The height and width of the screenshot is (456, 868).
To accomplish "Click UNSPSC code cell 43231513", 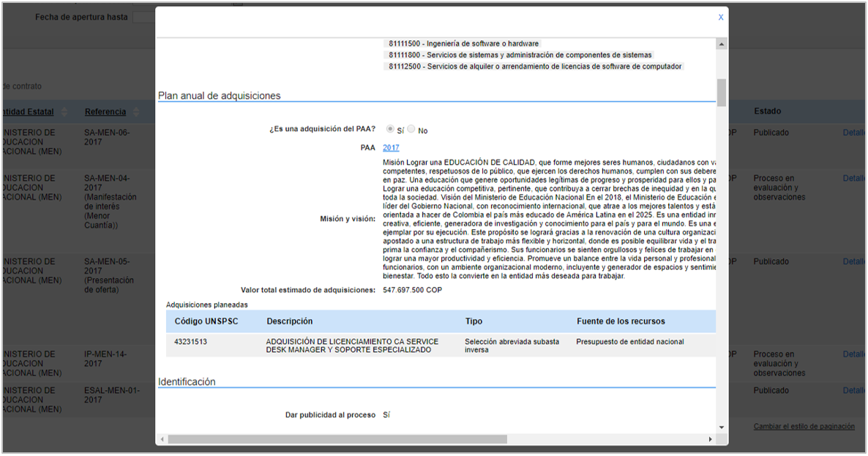I will point(190,342).
